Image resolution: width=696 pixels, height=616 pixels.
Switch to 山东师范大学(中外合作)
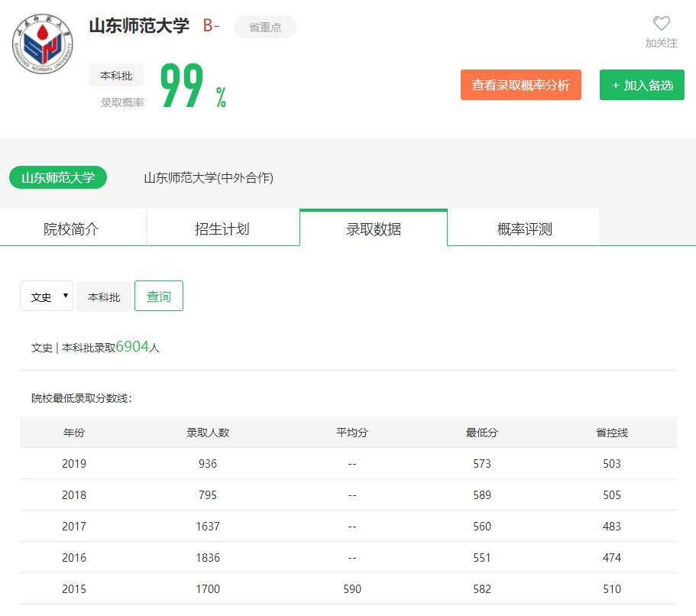[209, 177]
